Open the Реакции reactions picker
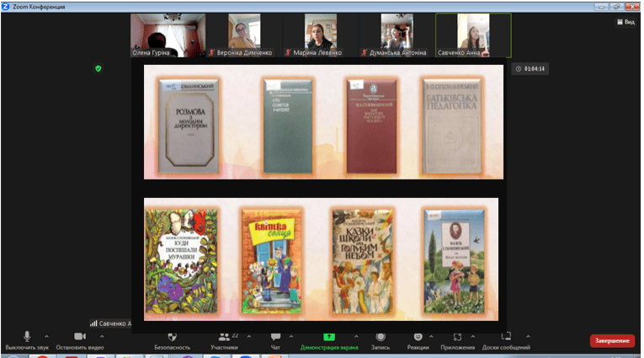 [418, 337]
